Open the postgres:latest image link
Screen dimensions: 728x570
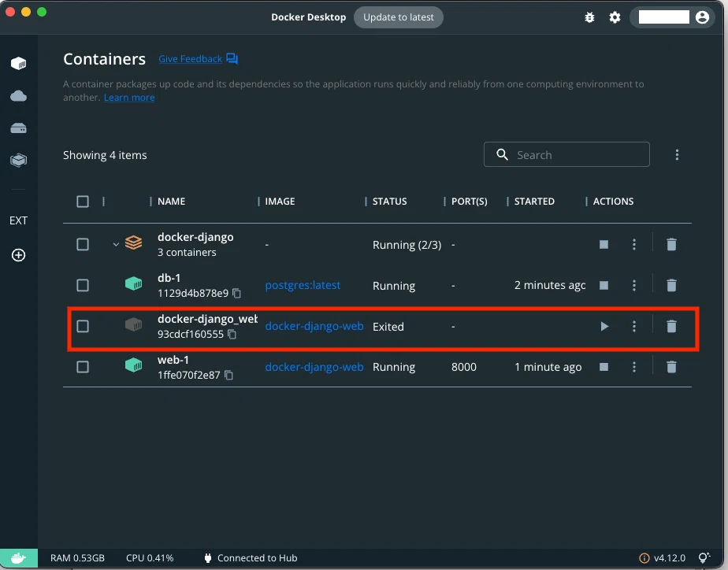pos(303,285)
